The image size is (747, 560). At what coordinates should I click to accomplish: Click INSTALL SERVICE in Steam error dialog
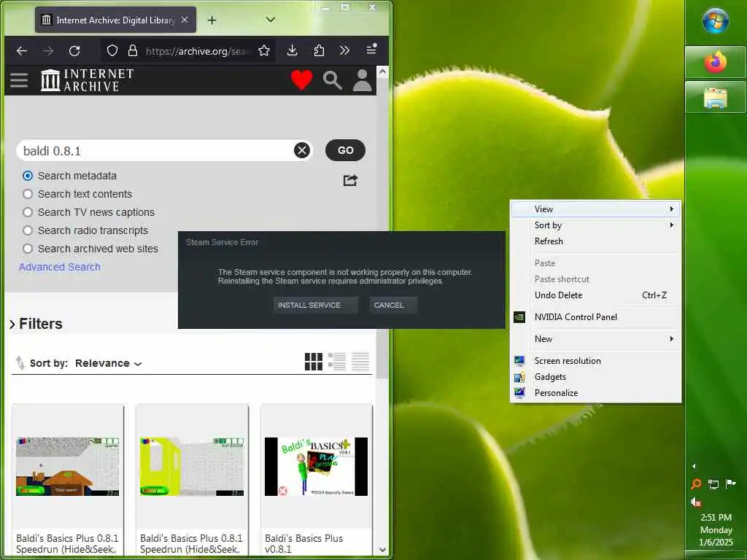(315, 306)
